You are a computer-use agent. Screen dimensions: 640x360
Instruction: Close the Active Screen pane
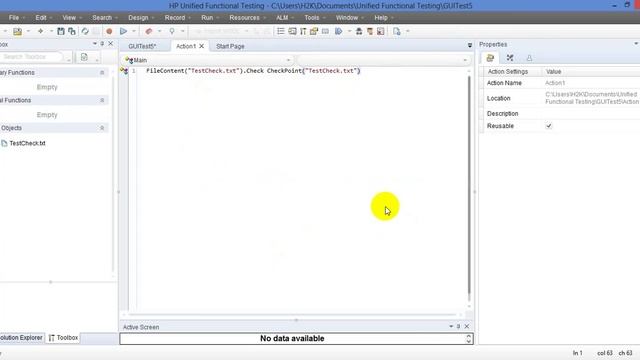click(x=467, y=327)
